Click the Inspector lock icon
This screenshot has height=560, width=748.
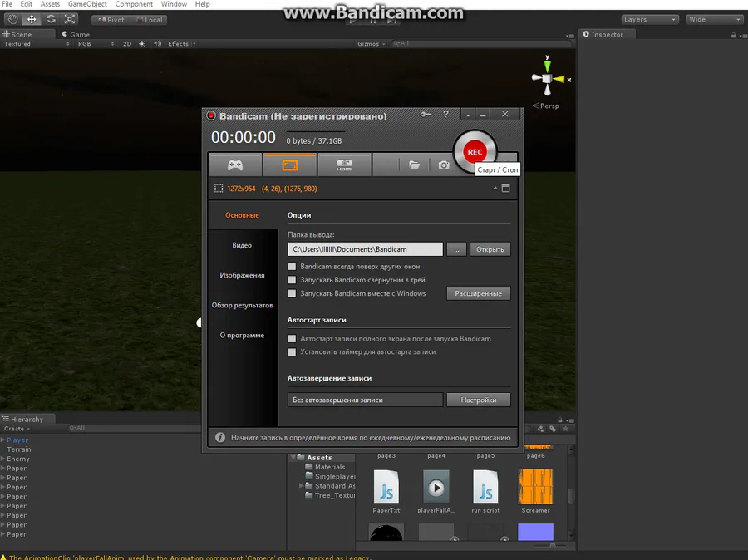[x=733, y=35]
